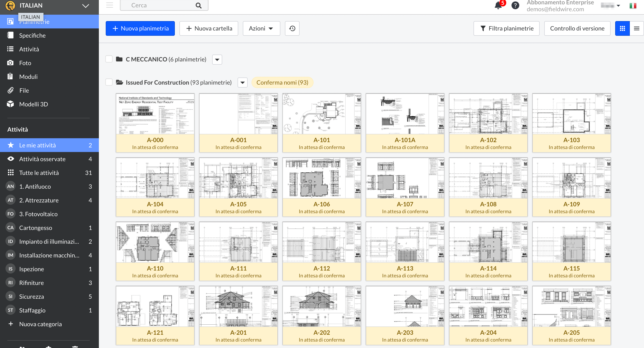Screen dimensions: 644x348
Task: Open Modelli 3D in the sidebar
Action: [x=33, y=104]
